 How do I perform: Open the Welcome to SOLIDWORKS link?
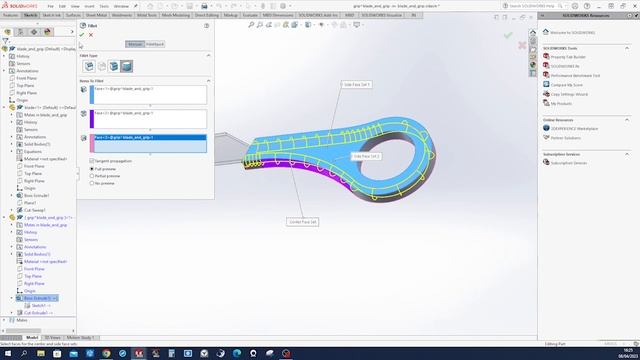[572, 33]
